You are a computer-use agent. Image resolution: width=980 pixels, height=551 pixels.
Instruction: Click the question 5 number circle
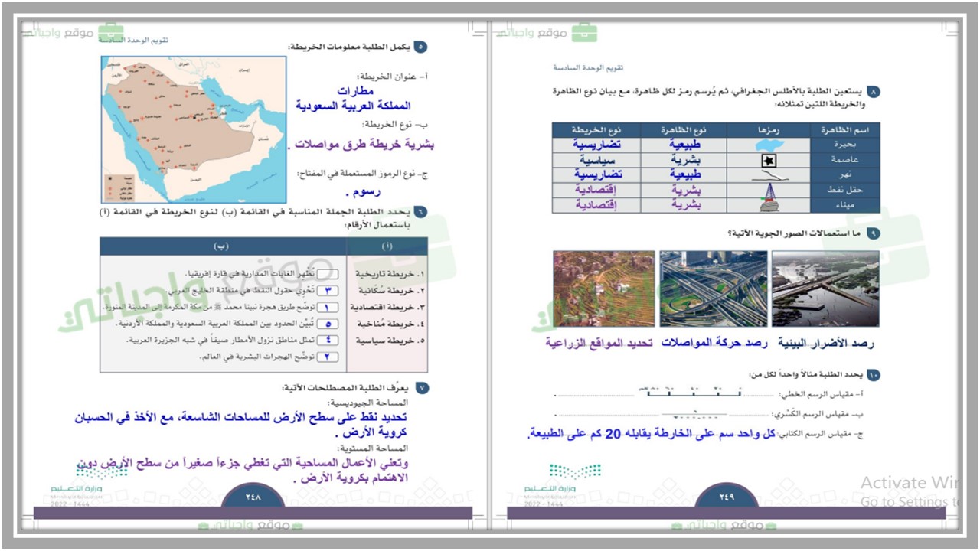point(420,47)
